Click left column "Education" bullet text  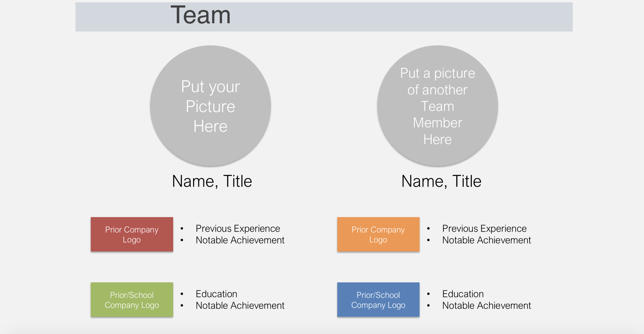click(216, 294)
